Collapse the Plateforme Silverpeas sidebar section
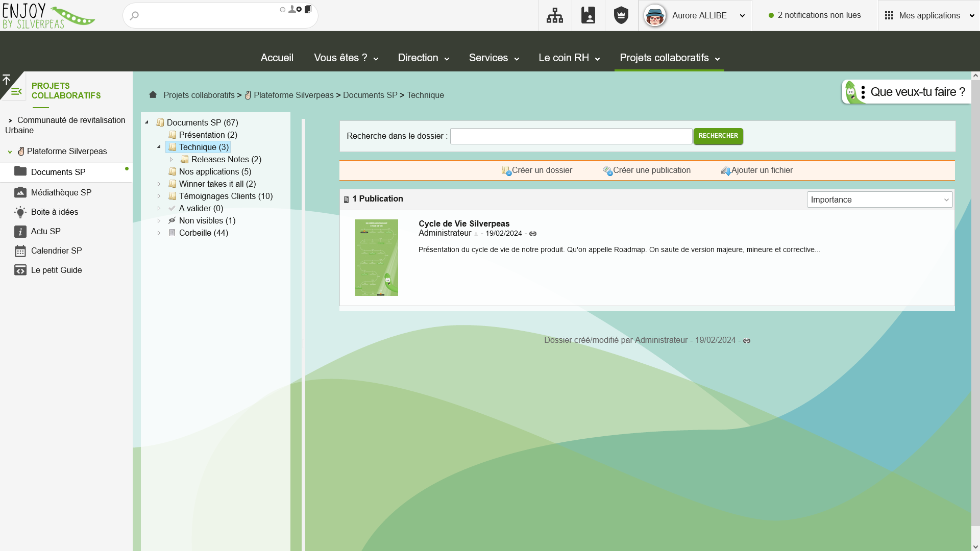The image size is (980, 551). click(x=10, y=152)
